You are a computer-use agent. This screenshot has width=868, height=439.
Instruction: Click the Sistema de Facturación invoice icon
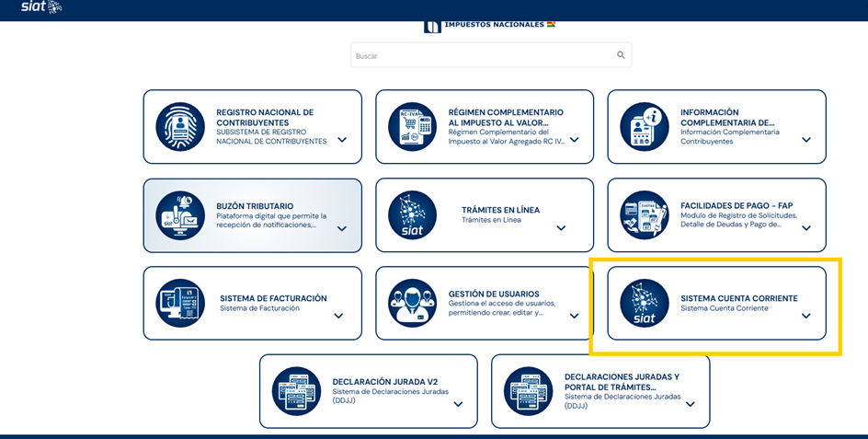click(x=180, y=303)
